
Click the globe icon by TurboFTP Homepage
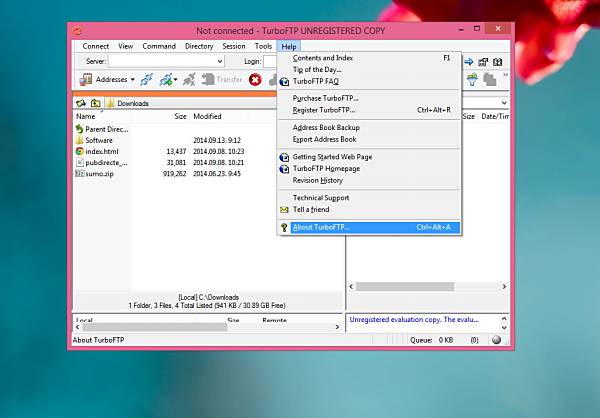(284, 169)
